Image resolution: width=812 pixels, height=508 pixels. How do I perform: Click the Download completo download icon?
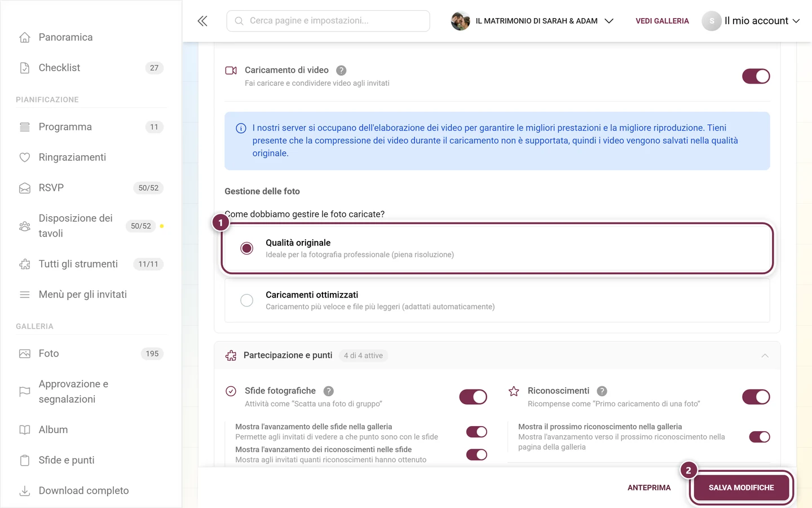25,491
